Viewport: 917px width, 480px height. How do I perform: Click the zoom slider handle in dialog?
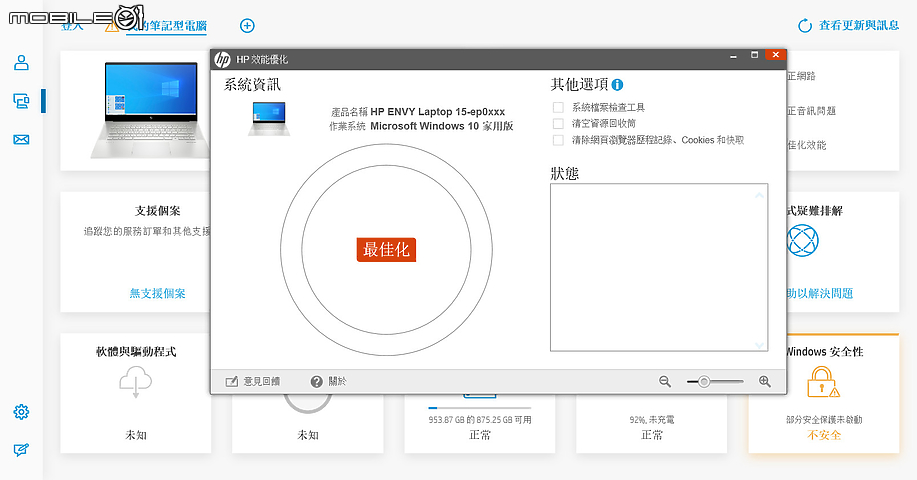[x=704, y=382]
